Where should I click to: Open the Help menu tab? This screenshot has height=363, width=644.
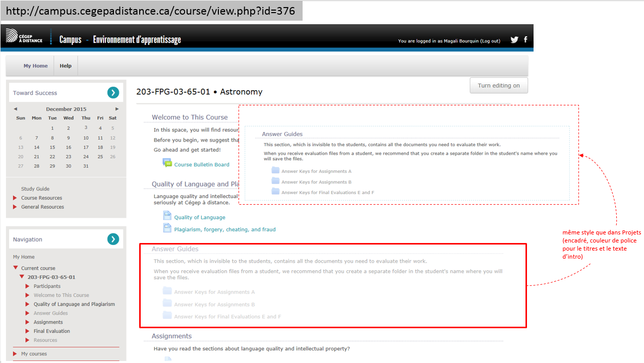click(x=66, y=66)
